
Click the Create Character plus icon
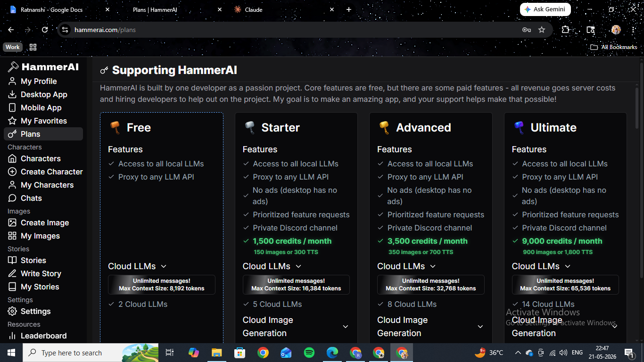(12, 172)
